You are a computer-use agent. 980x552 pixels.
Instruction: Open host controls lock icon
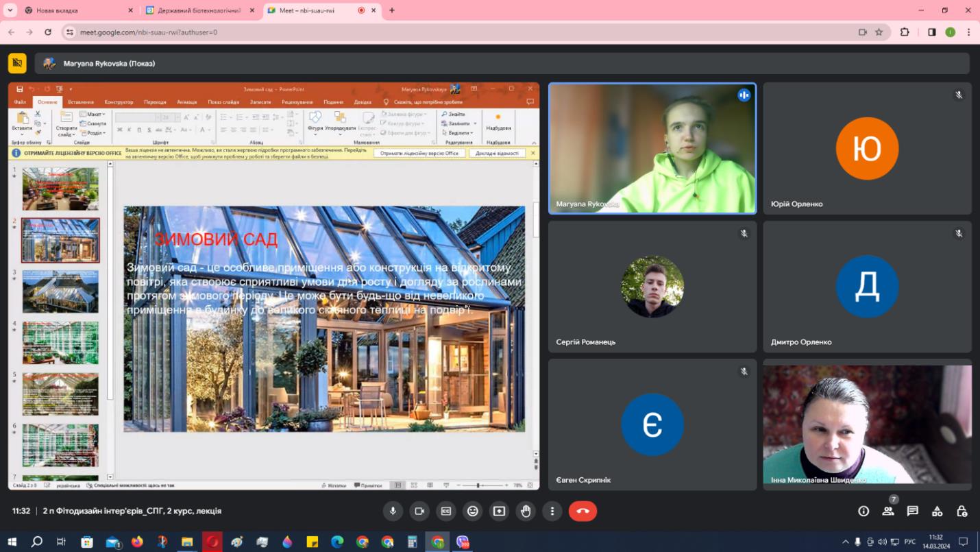point(961,511)
